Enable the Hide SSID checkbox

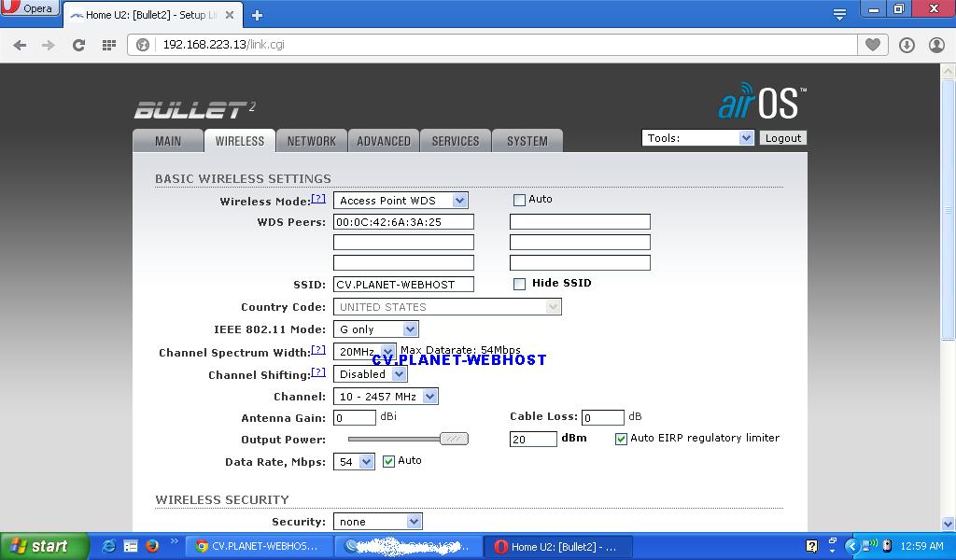pyautogui.click(x=519, y=284)
